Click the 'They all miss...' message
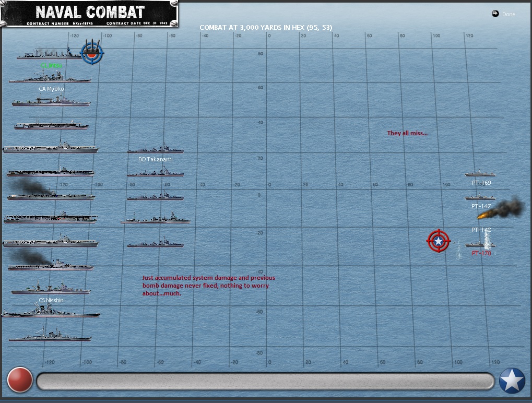Viewport: 532px width, 403px height. click(x=407, y=133)
